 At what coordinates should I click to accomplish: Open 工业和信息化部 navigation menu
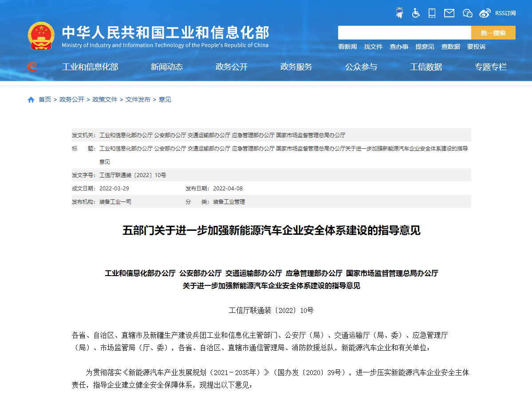click(x=90, y=67)
